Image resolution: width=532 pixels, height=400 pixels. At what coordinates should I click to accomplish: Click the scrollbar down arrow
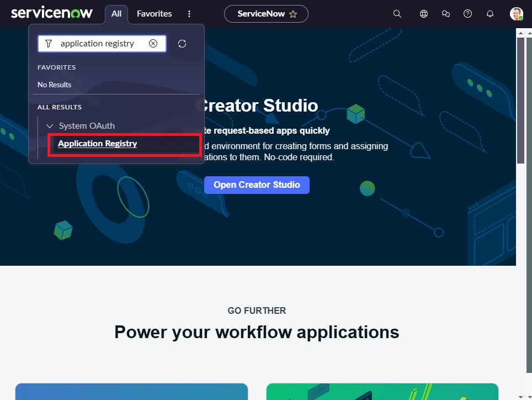[520, 397]
